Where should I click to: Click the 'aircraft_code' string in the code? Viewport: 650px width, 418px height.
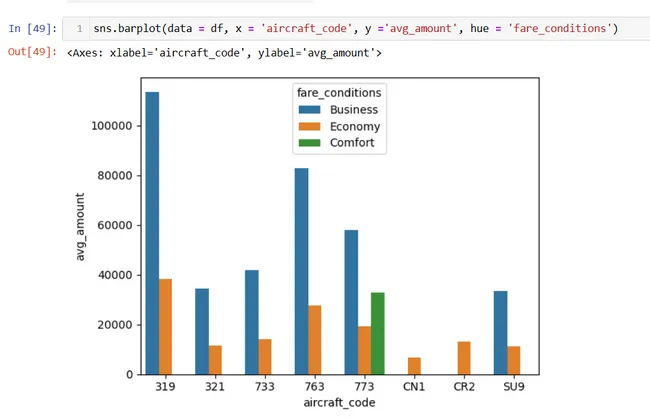click(x=306, y=29)
